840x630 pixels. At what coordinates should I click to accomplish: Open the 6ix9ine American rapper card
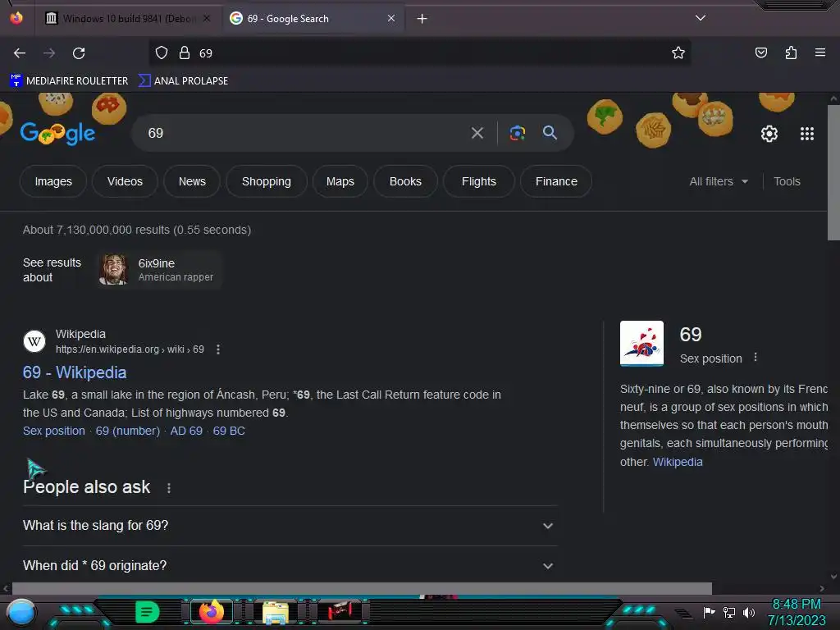pos(159,269)
